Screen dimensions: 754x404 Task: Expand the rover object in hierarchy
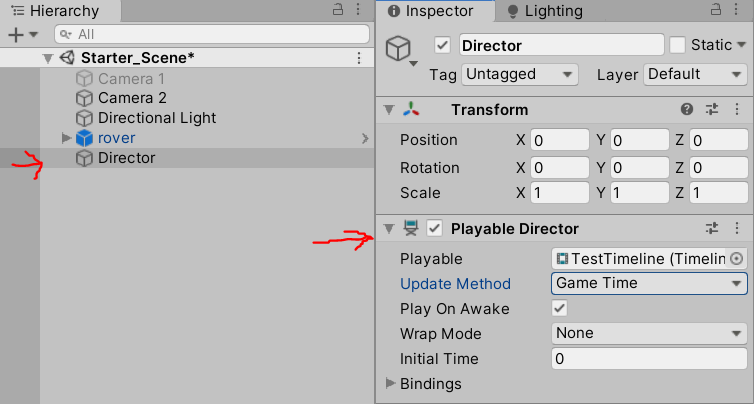pos(67,138)
